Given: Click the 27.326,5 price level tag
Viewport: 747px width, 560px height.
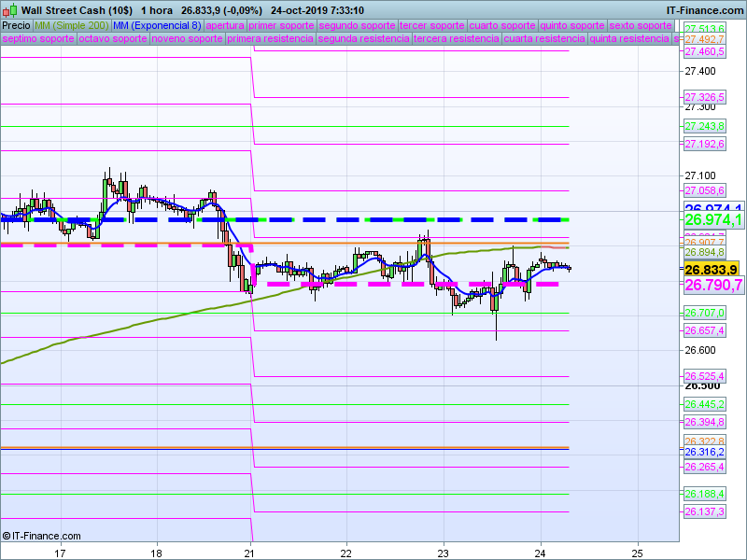Looking at the screenshot, I should [705, 97].
